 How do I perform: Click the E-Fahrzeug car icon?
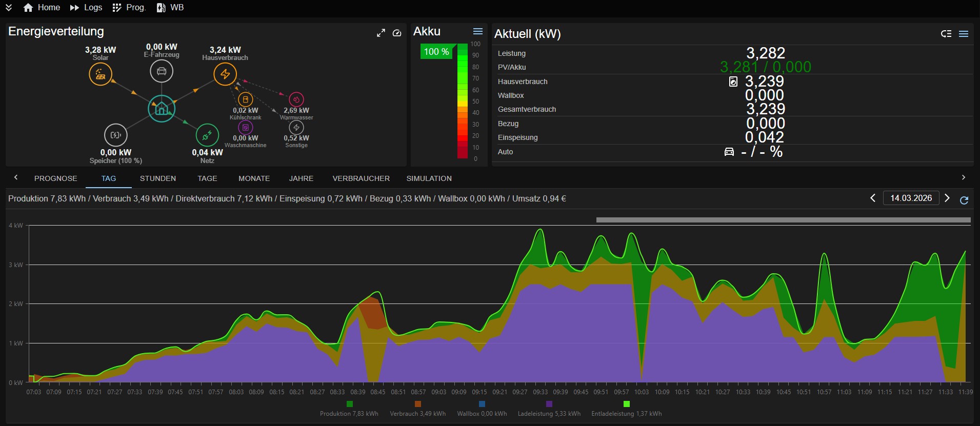point(162,71)
